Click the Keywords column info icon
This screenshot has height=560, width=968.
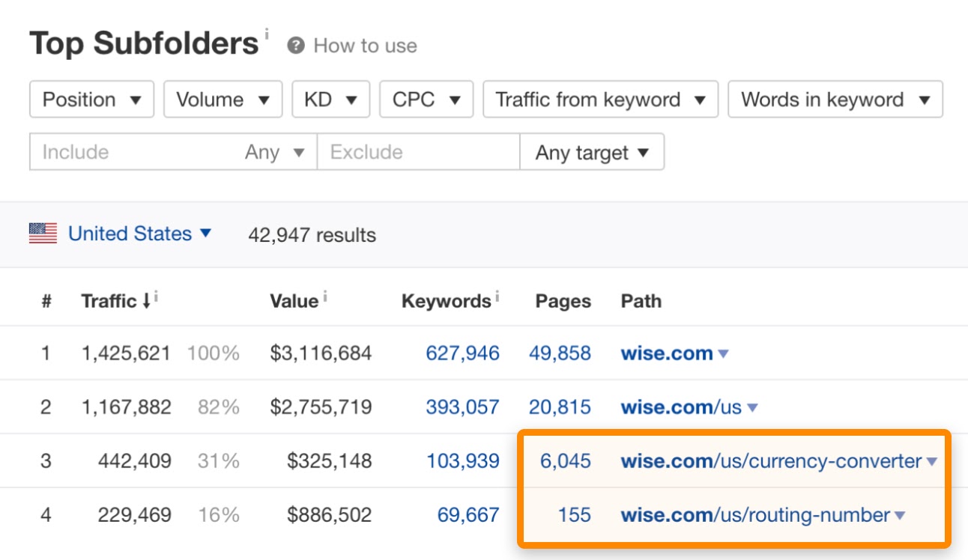tap(497, 296)
